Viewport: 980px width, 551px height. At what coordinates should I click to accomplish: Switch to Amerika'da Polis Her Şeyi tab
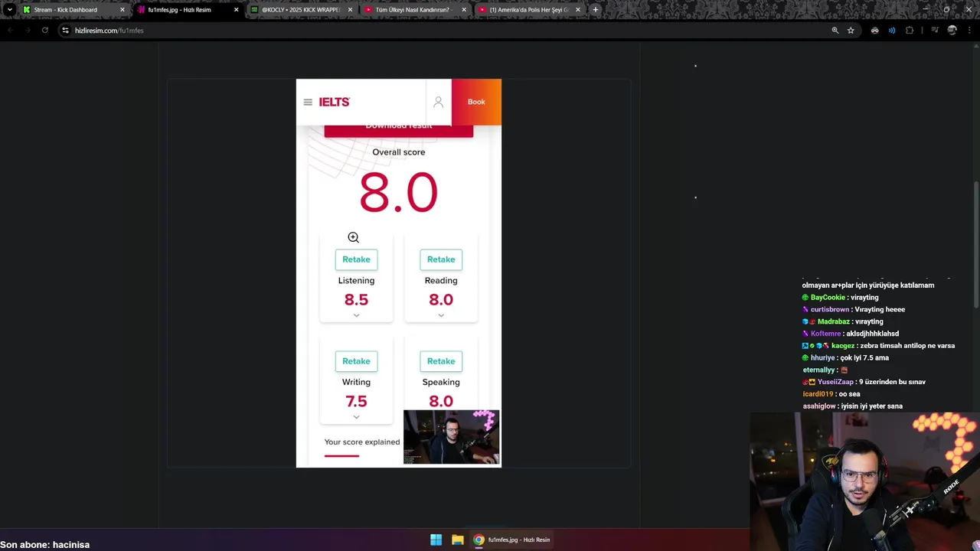[528, 10]
